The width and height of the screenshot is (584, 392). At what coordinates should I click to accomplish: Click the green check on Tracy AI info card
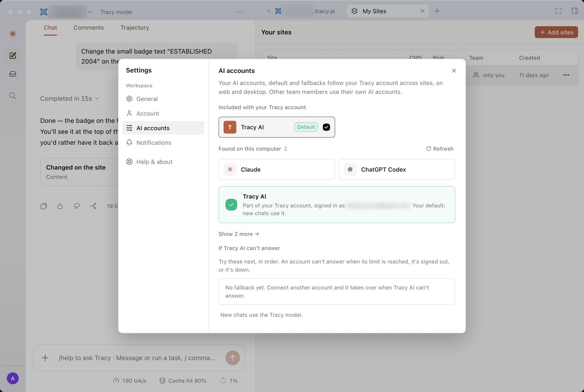tap(231, 205)
